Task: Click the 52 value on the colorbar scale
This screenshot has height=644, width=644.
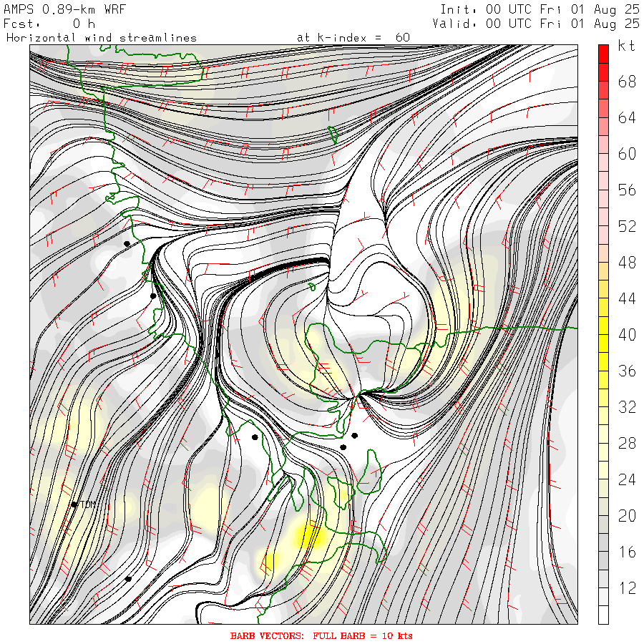Action: pos(627,226)
